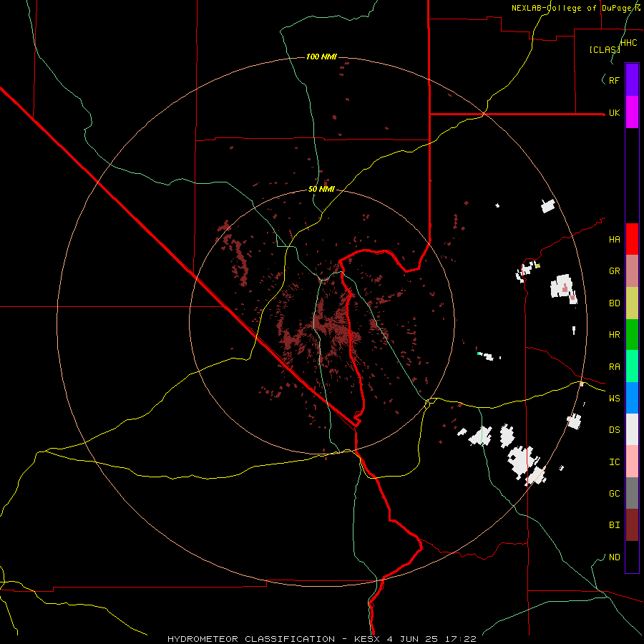Image resolution: width=644 pixels, height=644 pixels.
Task: Click the UK legend label
Action: click(614, 113)
